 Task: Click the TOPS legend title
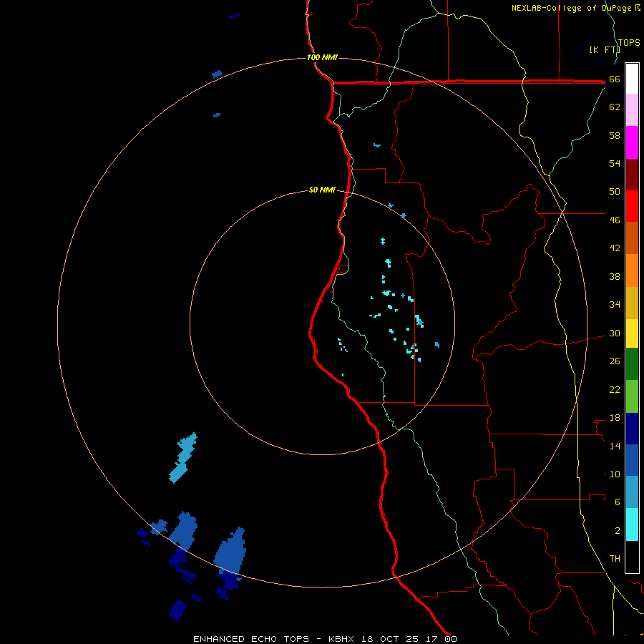tap(629, 42)
